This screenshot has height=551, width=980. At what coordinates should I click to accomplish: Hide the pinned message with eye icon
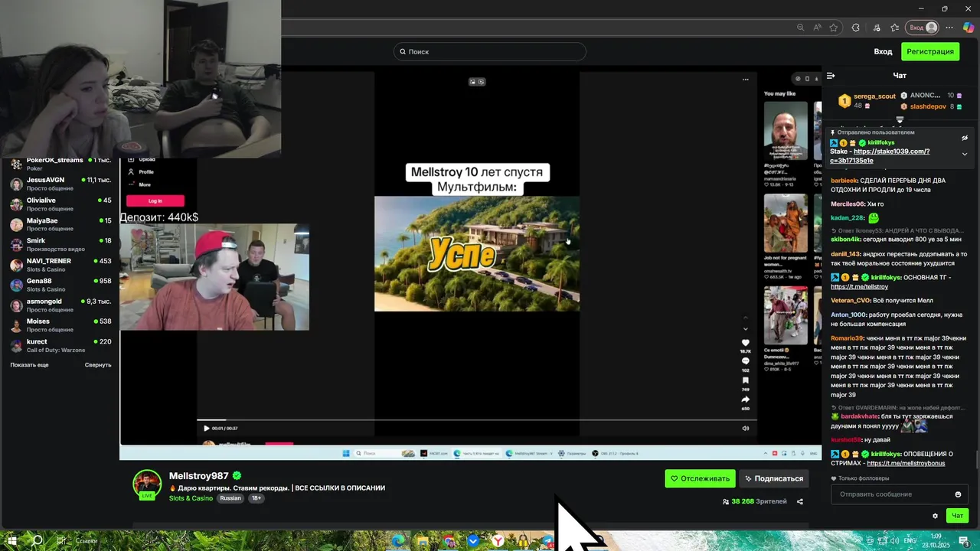coord(965,139)
